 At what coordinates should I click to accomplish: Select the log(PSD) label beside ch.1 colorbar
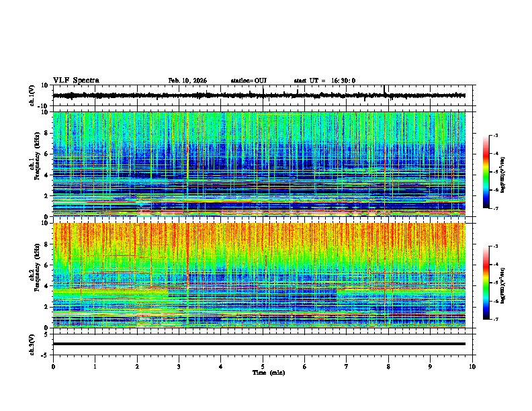click(503, 175)
